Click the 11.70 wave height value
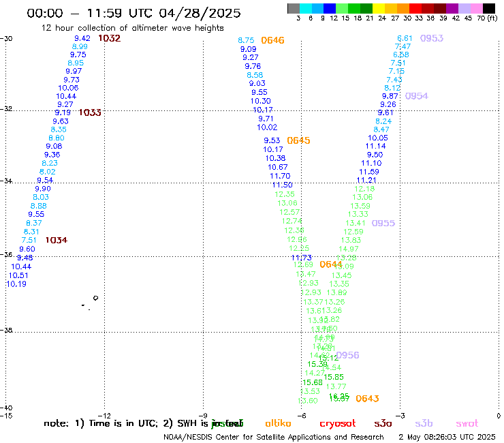 click(x=281, y=176)
